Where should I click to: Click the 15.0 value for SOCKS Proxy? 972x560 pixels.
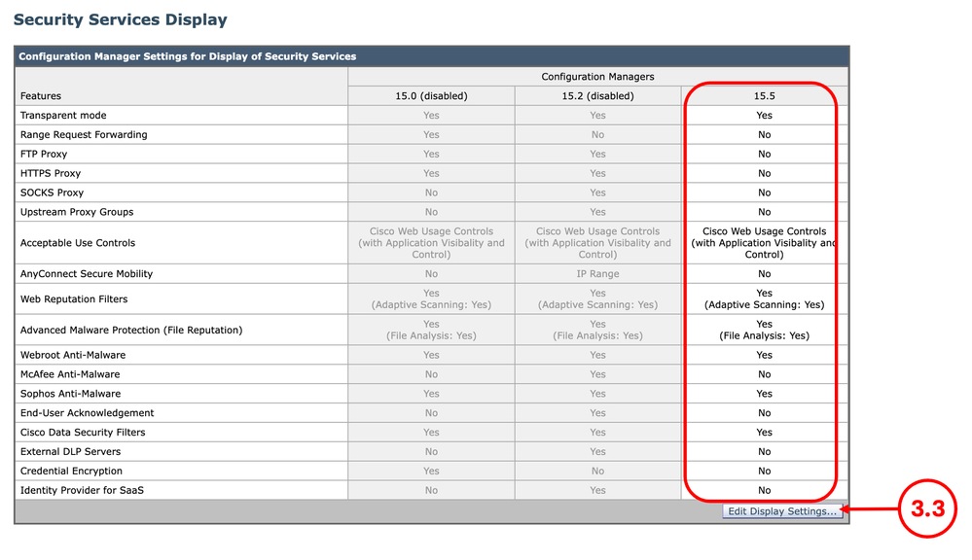(431, 192)
